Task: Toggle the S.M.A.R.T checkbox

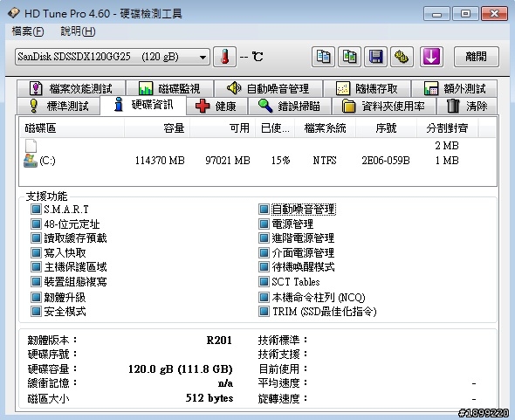Action: coord(36,209)
